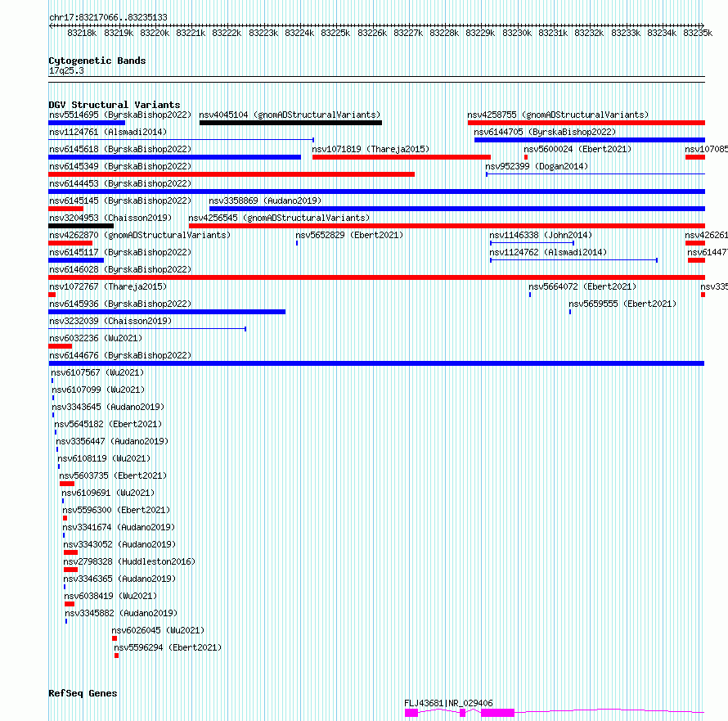728x721 pixels.
Task: Select nsv3341674 (Audano2019) label
Action: pyautogui.click(x=119, y=527)
